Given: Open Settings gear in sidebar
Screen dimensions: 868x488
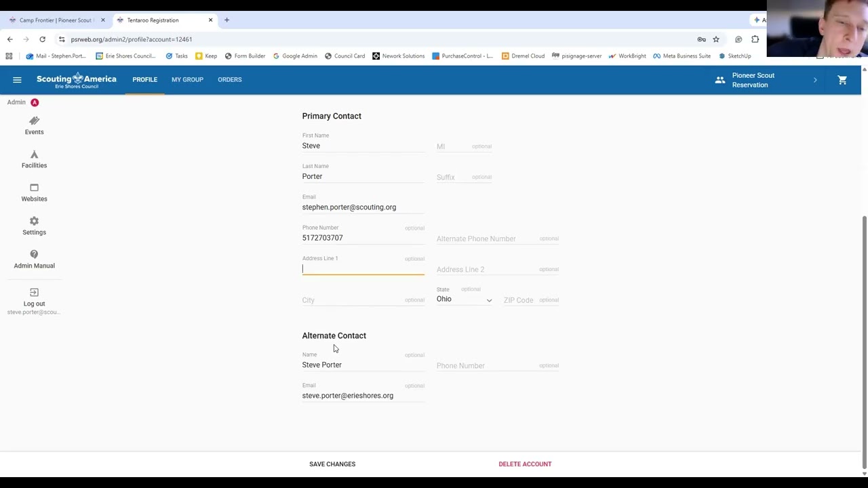Looking at the screenshot, I should (34, 221).
